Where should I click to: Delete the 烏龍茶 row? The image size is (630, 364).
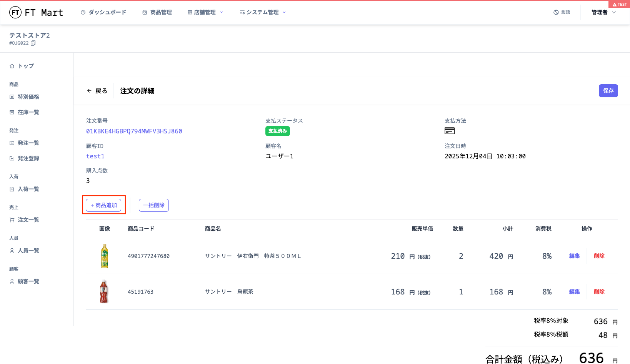pyautogui.click(x=599, y=292)
